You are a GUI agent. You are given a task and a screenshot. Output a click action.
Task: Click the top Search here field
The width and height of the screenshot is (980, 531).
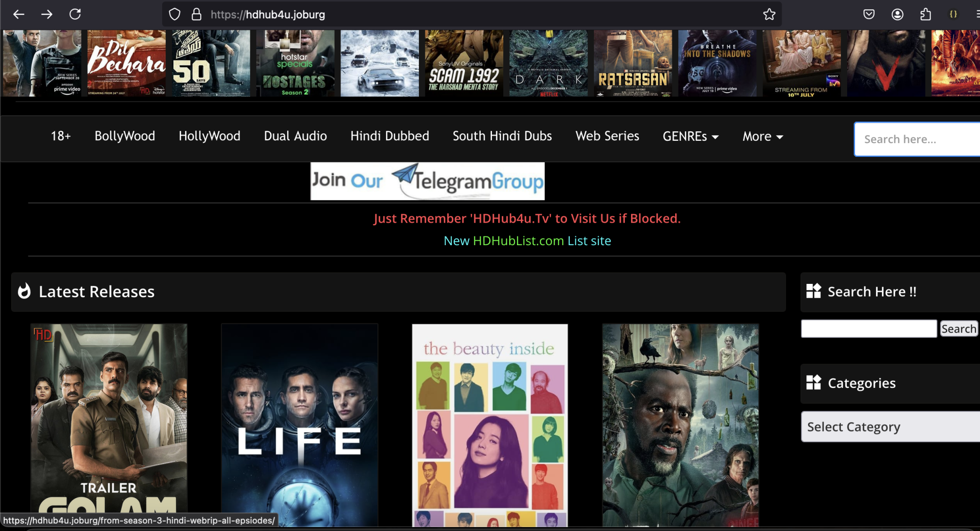[917, 139]
